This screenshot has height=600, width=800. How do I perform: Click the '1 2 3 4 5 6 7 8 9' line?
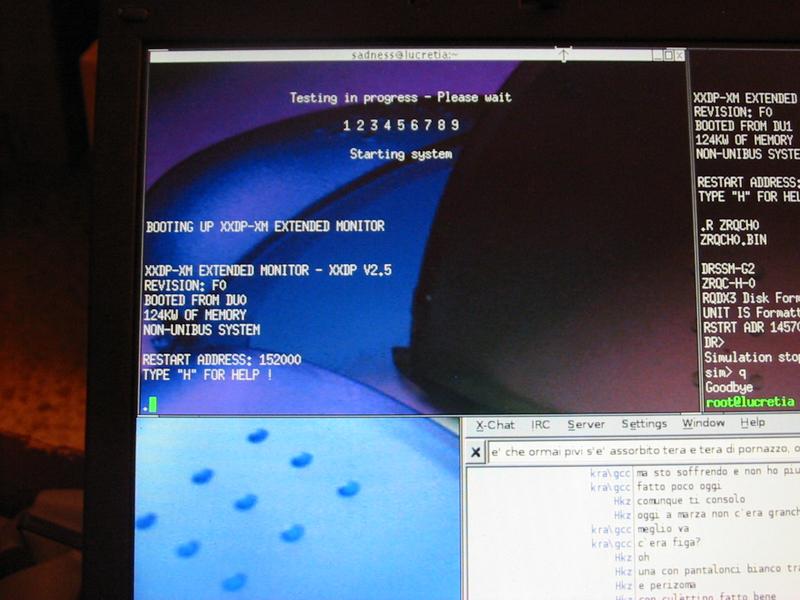point(401,125)
